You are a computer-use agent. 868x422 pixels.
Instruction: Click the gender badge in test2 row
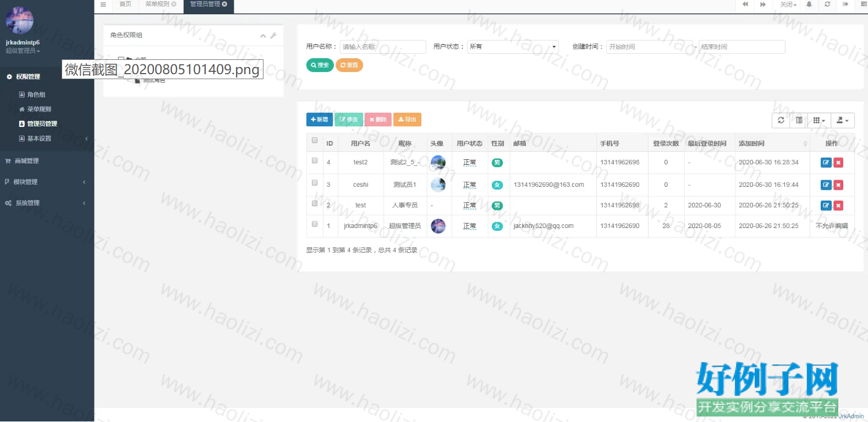[x=497, y=163]
